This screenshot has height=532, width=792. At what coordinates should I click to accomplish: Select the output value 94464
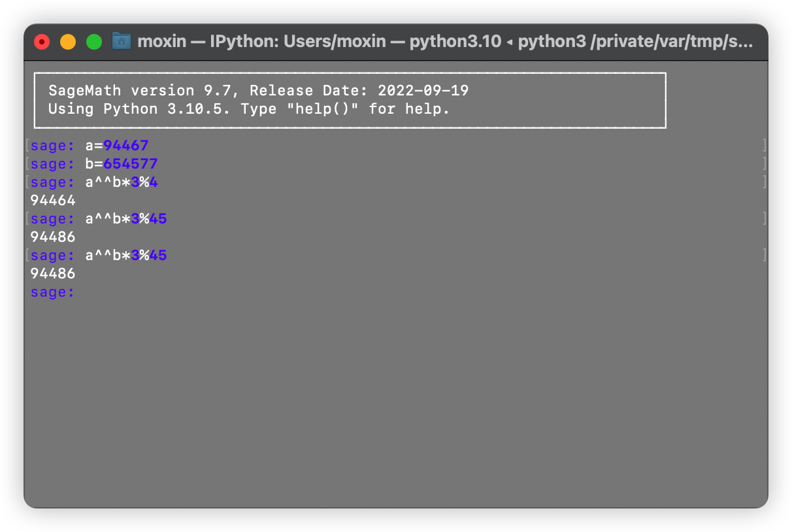[52, 200]
